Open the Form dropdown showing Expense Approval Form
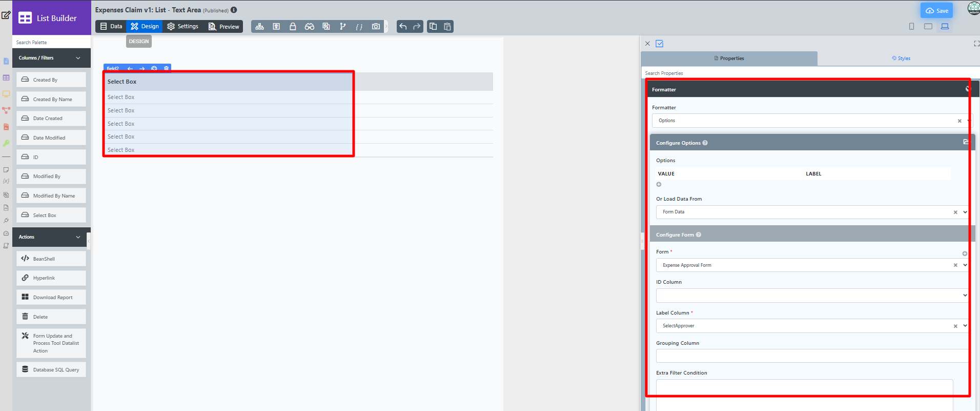The image size is (980, 411). coord(812,265)
